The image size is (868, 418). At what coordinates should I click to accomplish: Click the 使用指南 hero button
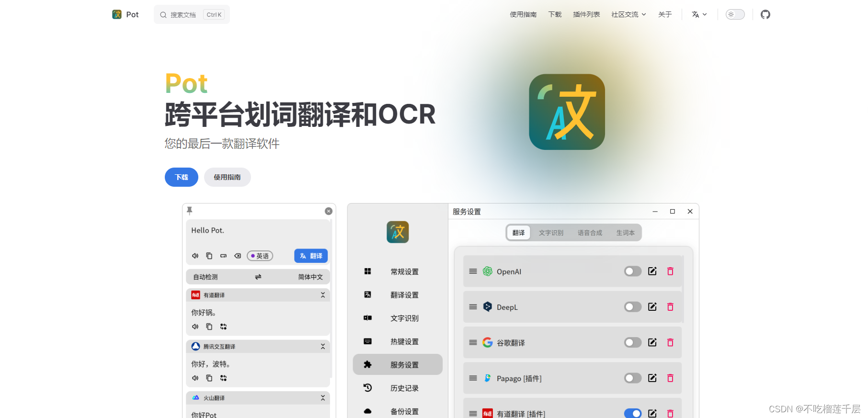pos(227,177)
